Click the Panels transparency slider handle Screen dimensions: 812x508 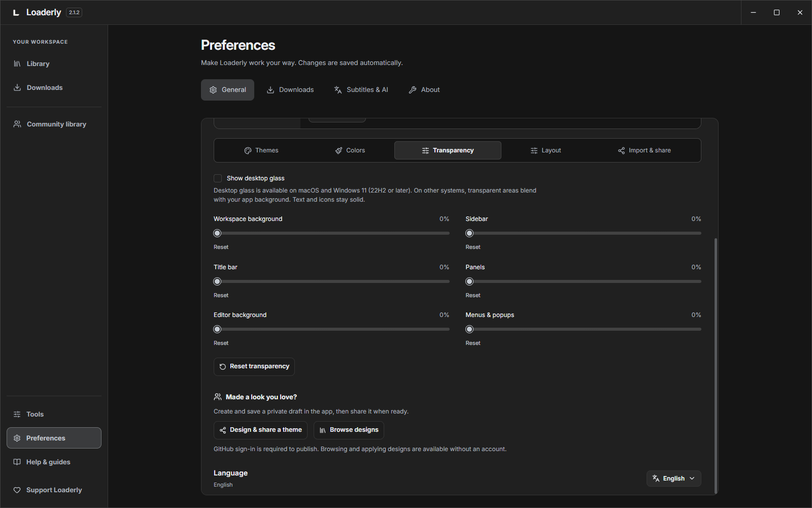pyautogui.click(x=469, y=281)
